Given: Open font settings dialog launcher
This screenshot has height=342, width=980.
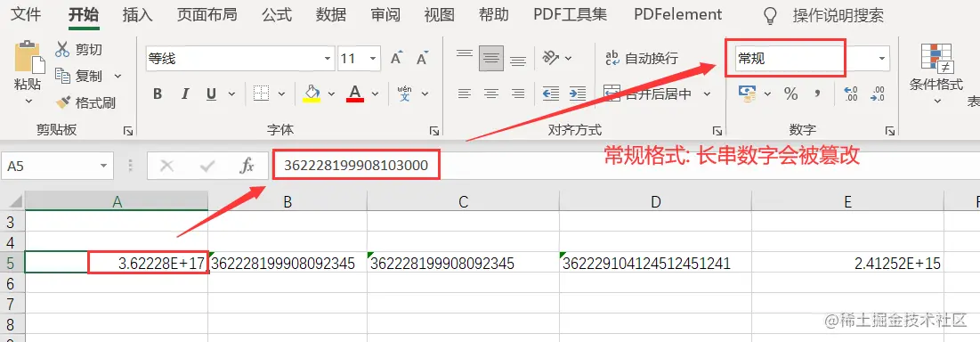Looking at the screenshot, I should pyautogui.click(x=433, y=131).
